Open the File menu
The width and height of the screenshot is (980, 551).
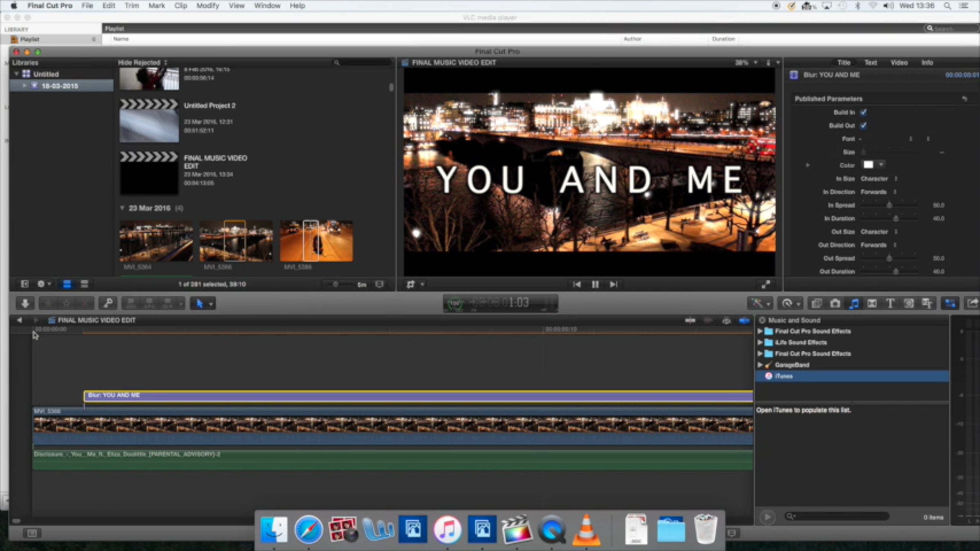(x=87, y=6)
